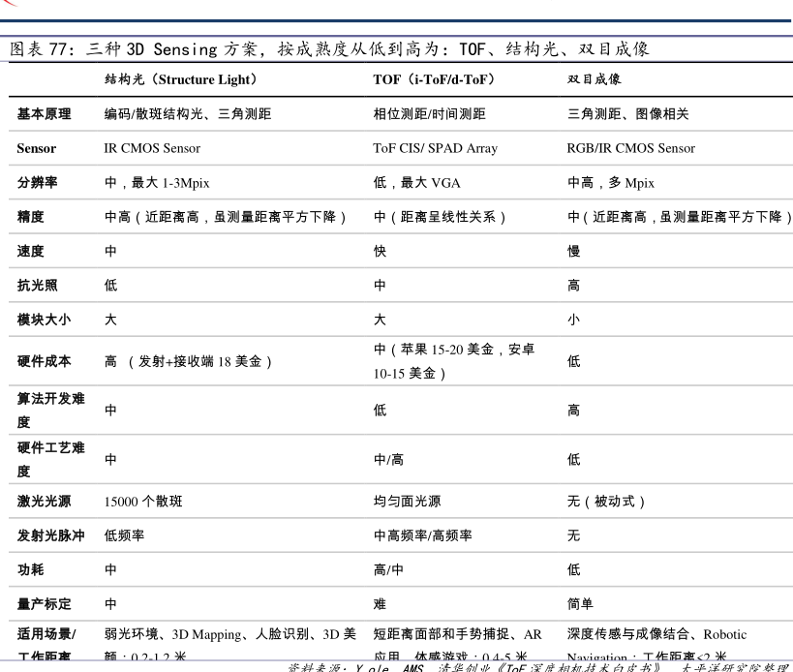Click row label '功耗'
Image resolution: width=793 pixels, height=672 pixels.
tap(30, 570)
